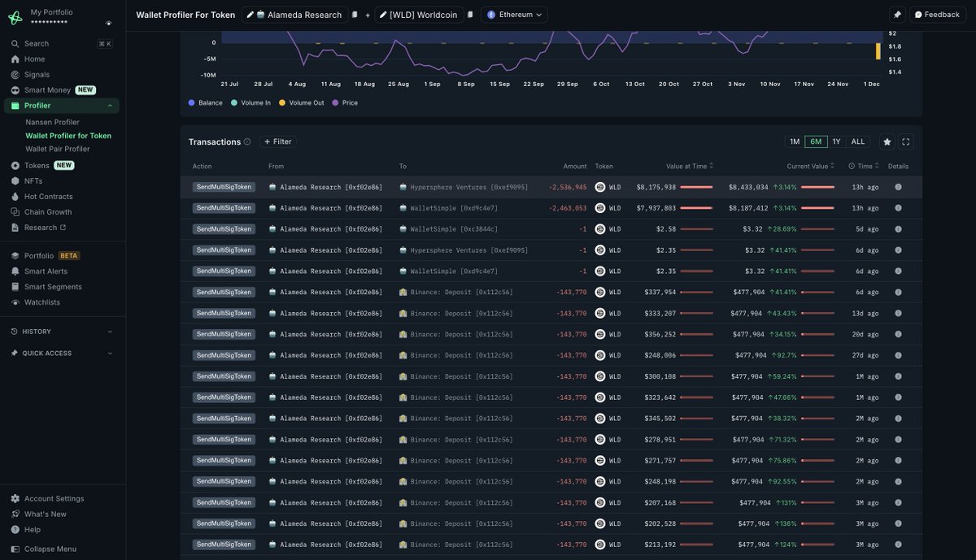Click the fullscreen expand icon

click(906, 141)
